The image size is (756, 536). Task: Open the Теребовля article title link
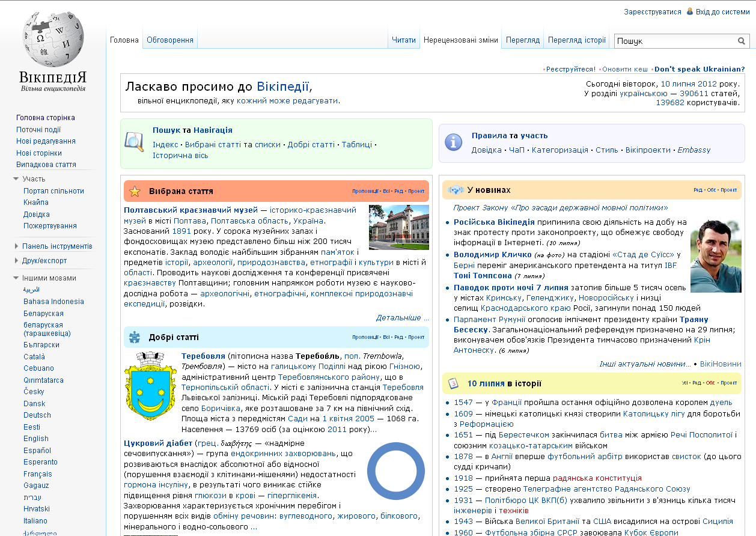point(203,356)
